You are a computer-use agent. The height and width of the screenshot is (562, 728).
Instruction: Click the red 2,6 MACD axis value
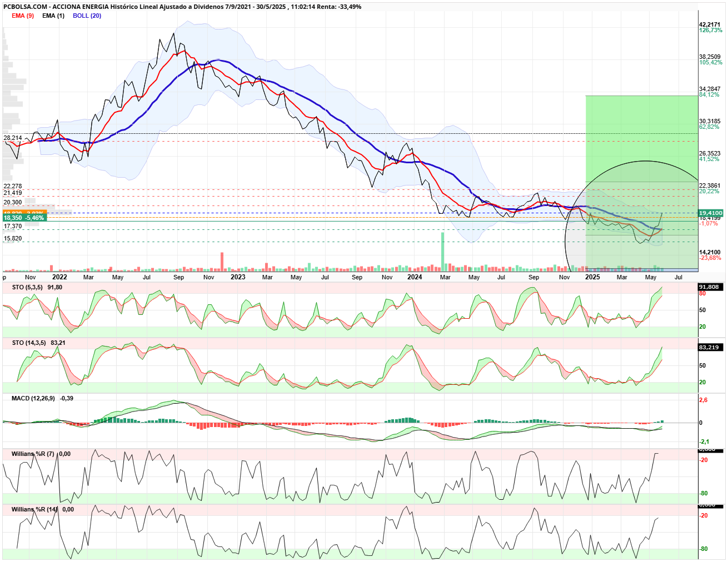pyautogui.click(x=703, y=400)
